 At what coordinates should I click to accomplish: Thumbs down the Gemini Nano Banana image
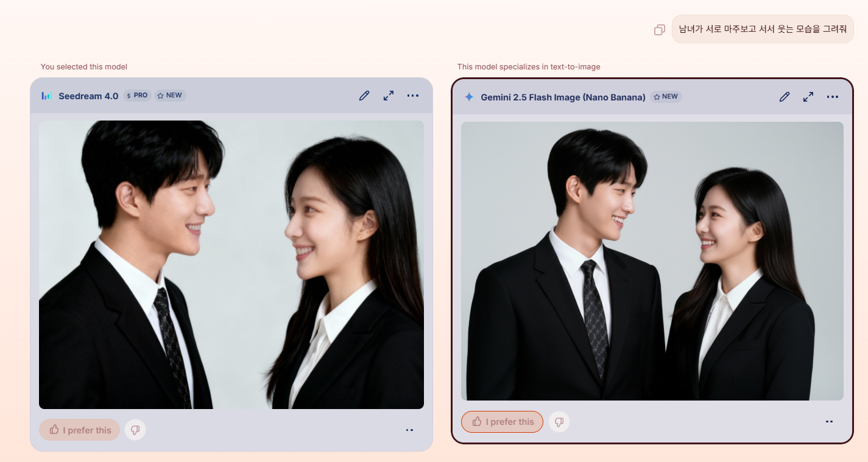click(559, 422)
